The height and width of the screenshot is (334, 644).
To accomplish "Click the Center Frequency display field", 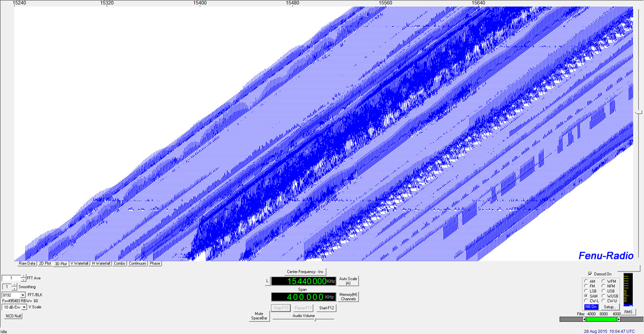I will click(303, 281).
